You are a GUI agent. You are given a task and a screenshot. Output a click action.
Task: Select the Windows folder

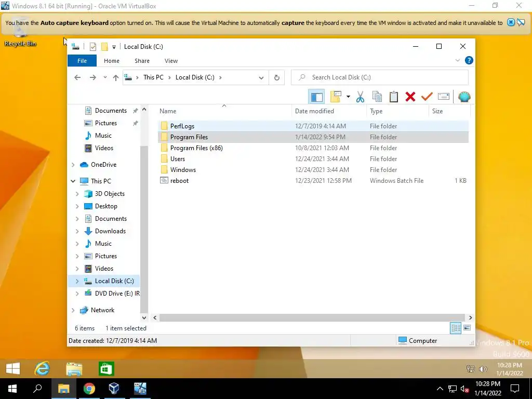click(313, 170)
